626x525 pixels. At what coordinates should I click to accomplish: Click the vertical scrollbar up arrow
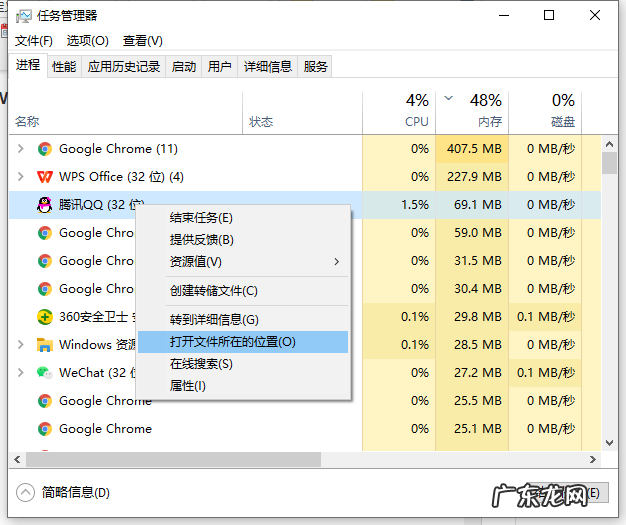pyautogui.click(x=609, y=145)
